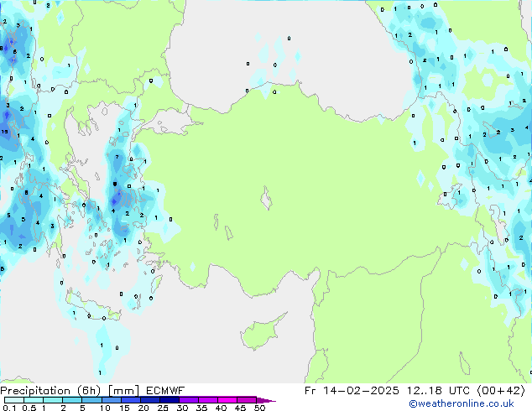Click the 'ECMWF' model label
The width and height of the screenshot is (532, 411).
(165, 391)
